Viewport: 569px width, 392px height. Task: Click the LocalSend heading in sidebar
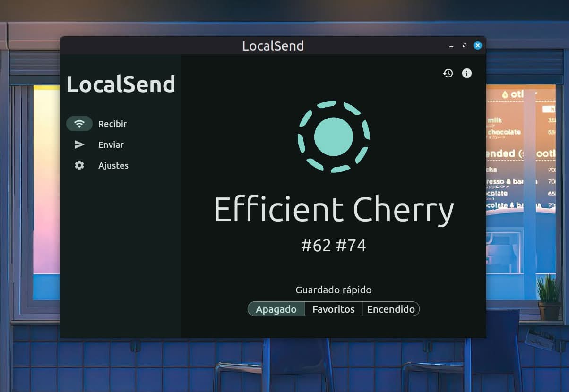[x=121, y=84]
